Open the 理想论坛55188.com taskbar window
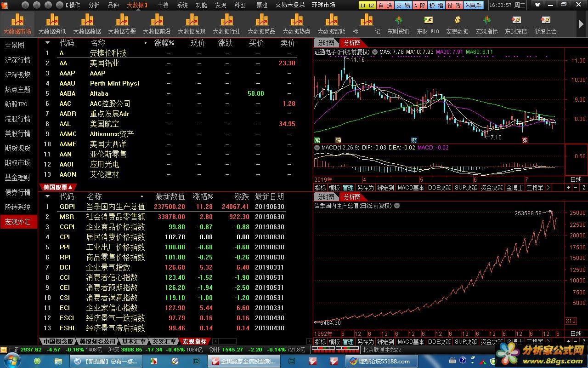This screenshot has height=368, width=588. (x=381, y=361)
